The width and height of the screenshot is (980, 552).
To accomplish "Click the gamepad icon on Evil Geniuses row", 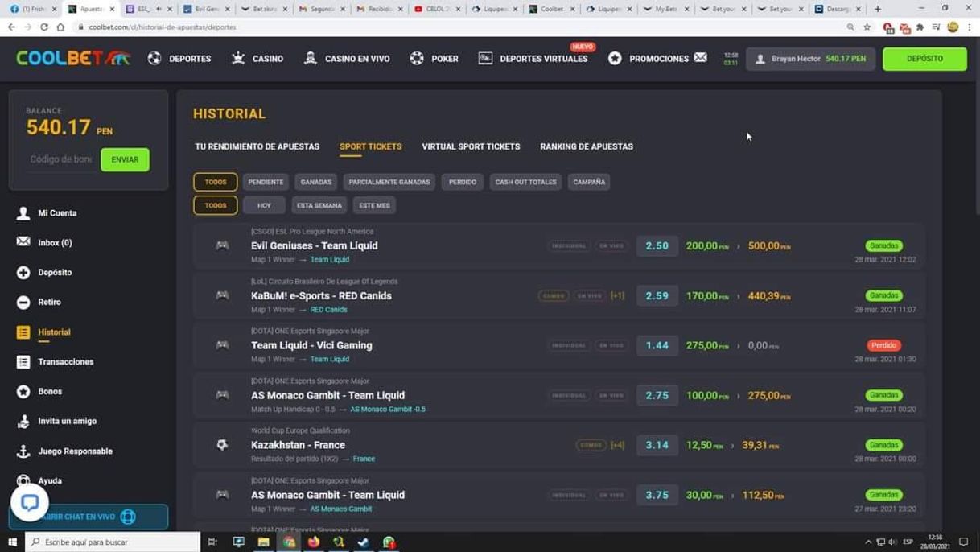I will click(222, 245).
